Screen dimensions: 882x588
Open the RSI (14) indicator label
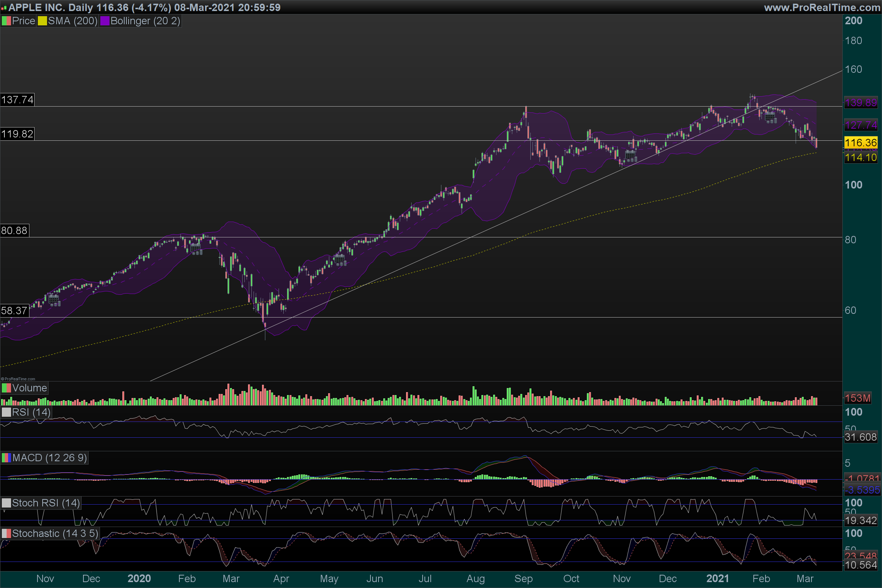31,412
